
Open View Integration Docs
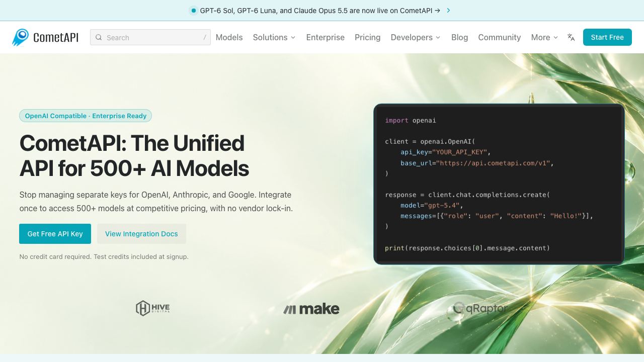[x=141, y=234]
